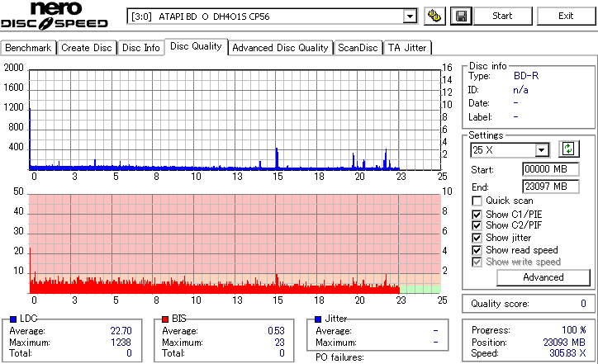The height and width of the screenshot is (364, 598).
Task: Click the BIS average value 0.53
Action: coord(276,331)
